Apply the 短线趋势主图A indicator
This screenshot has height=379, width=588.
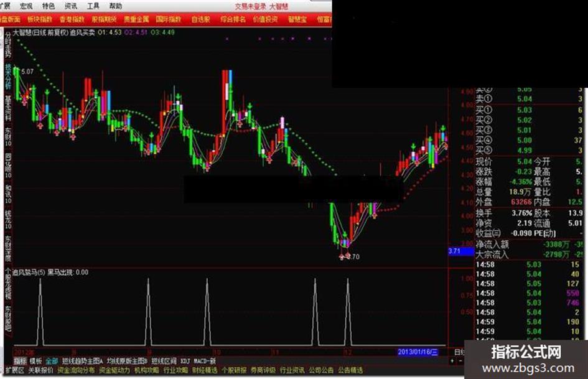[83, 361]
